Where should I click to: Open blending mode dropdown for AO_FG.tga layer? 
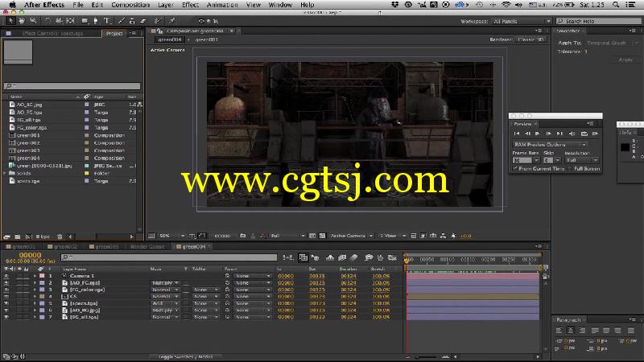[166, 283]
